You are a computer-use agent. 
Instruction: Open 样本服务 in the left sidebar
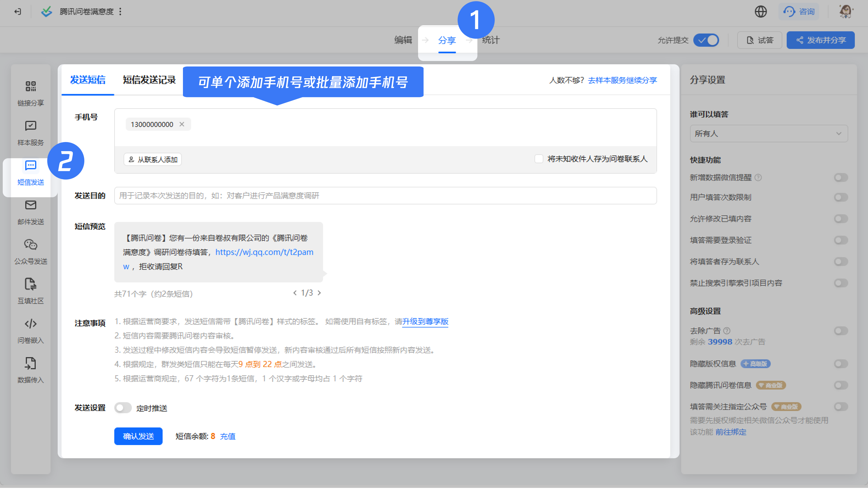click(x=31, y=134)
